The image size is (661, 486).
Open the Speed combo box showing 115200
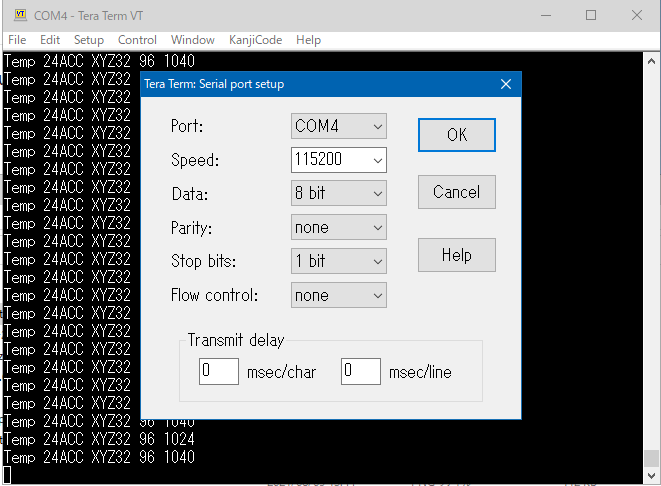pyautogui.click(x=339, y=160)
